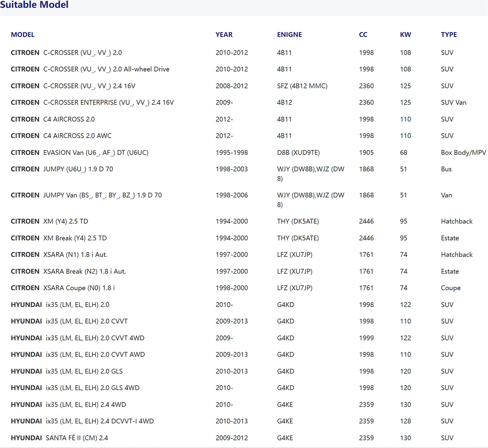
Task: Select 'ix35 (LM, EL, ELH) 2.0 CVVT AWD' model
Action: pyautogui.click(x=95, y=355)
